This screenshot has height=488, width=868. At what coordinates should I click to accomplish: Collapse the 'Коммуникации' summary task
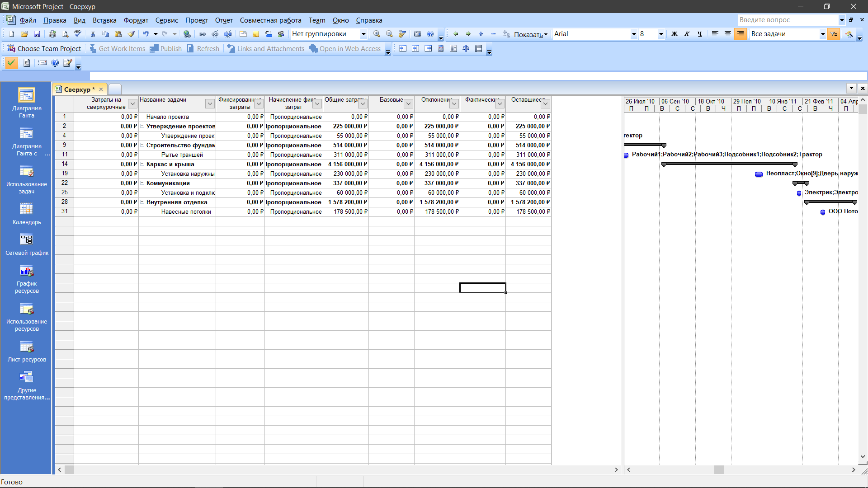tap(142, 183)
